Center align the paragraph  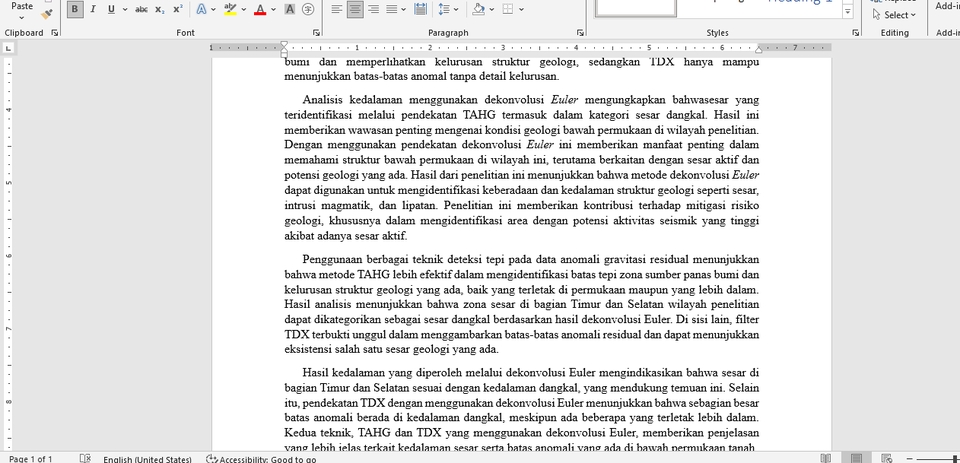(x=354, y=9)
